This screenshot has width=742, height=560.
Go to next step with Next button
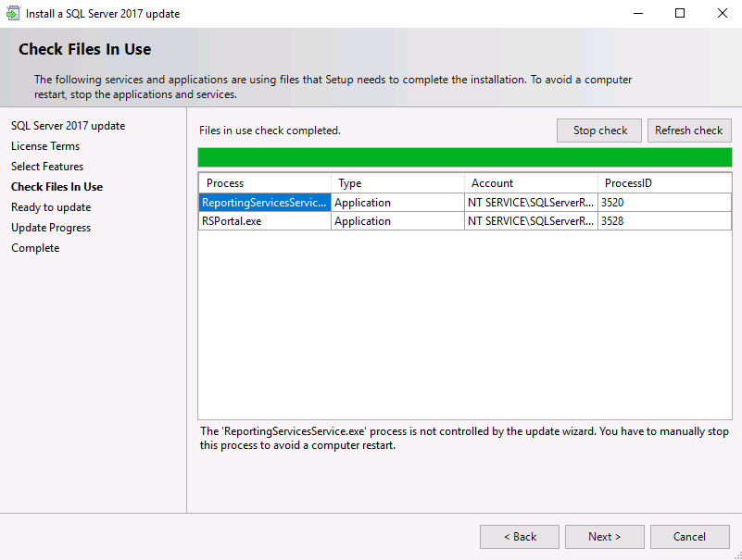pos(604,537)
